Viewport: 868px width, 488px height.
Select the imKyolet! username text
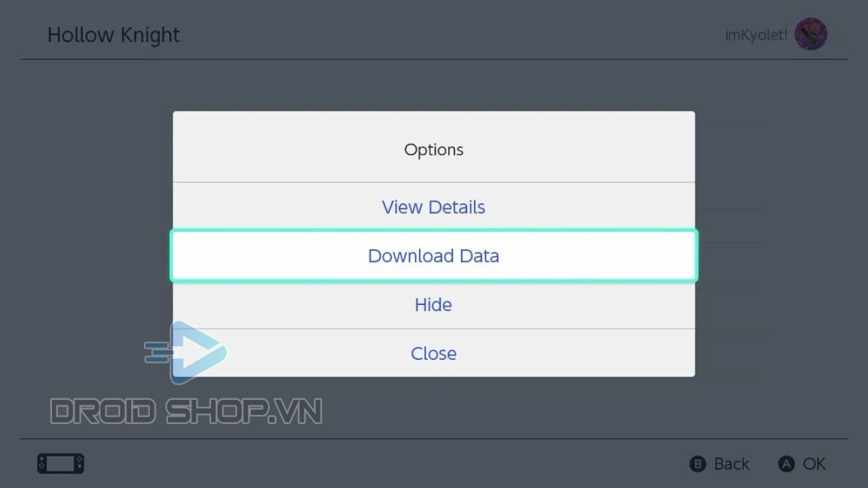point(756,35)
